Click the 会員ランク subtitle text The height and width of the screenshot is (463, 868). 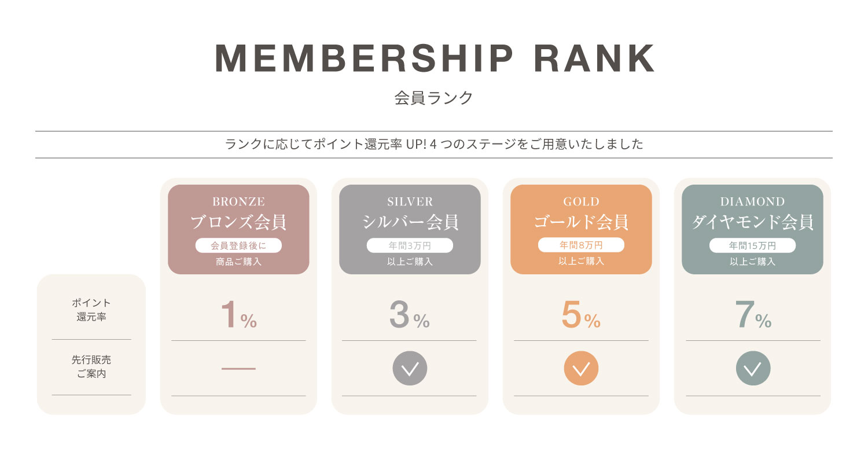434,97
